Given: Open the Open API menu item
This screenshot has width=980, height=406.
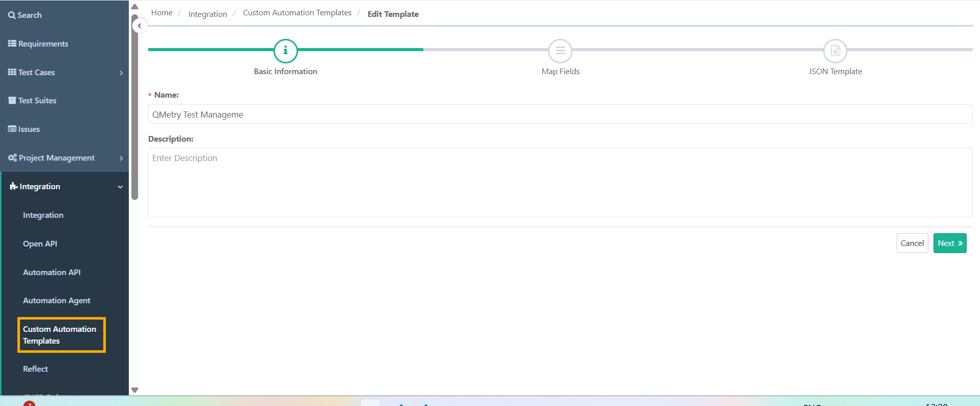Looking at the screenshot, I should (x=40, y=244).
